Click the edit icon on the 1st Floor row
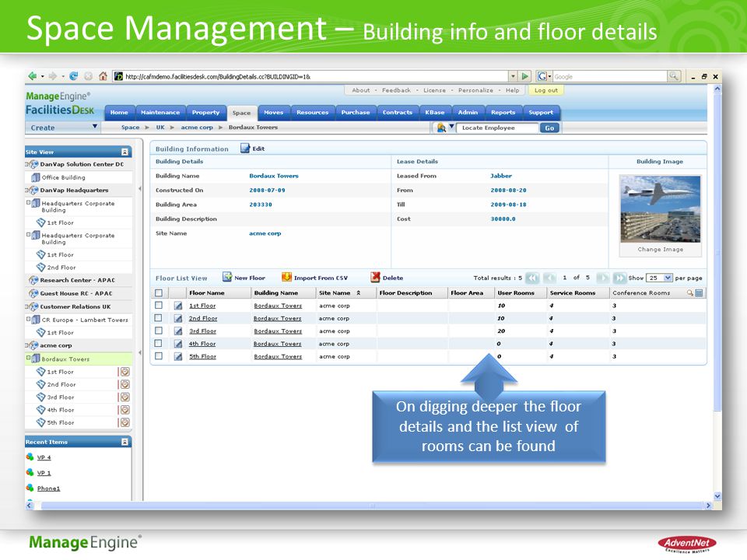This screenshot has width=747, height=560. [178, 306]
